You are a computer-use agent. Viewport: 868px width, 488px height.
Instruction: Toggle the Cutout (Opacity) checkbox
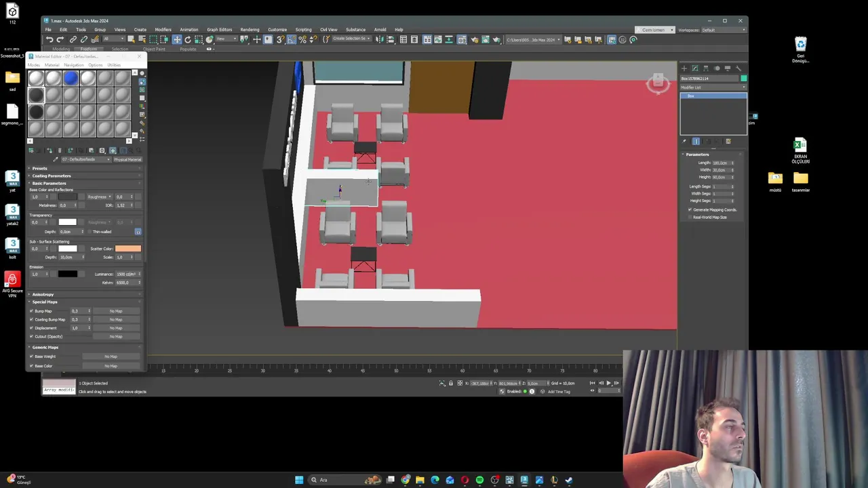[31, 336]
